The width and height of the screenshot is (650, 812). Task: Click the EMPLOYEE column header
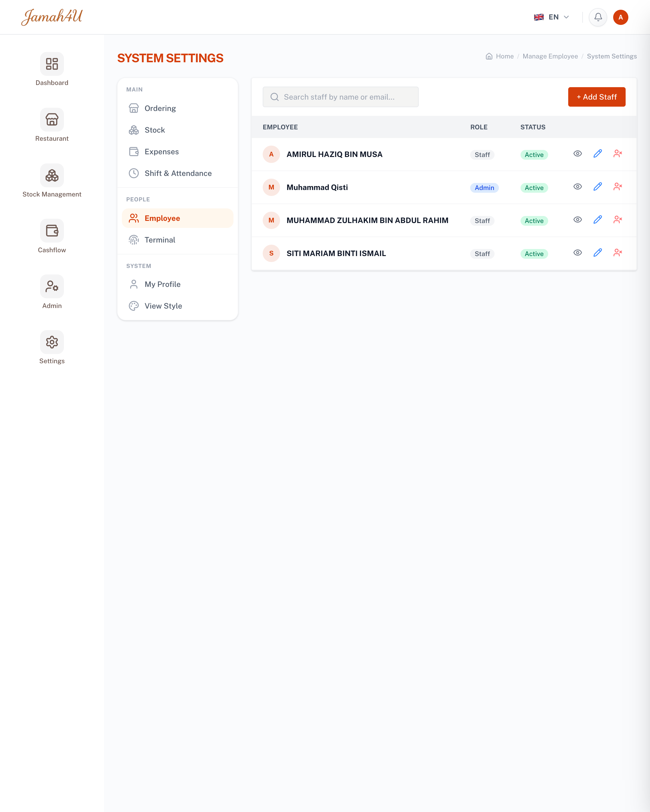pos(280,127)
